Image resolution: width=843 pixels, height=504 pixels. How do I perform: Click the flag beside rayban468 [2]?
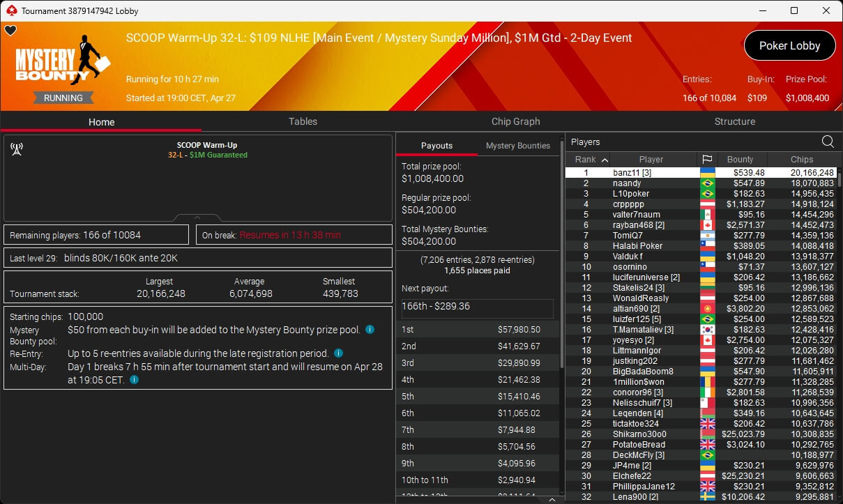tap(707, 225)
